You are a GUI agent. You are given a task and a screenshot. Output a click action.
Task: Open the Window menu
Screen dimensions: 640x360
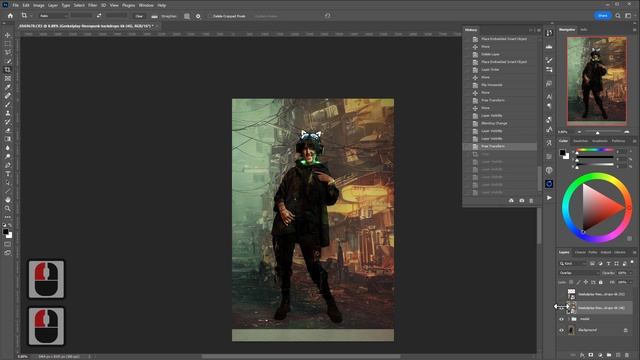click(146, 5)
